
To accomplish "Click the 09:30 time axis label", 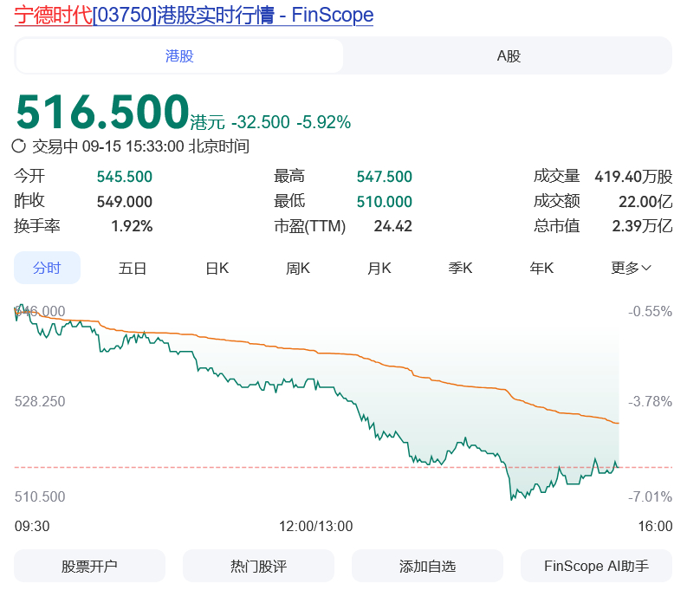I will click(32, 526).
